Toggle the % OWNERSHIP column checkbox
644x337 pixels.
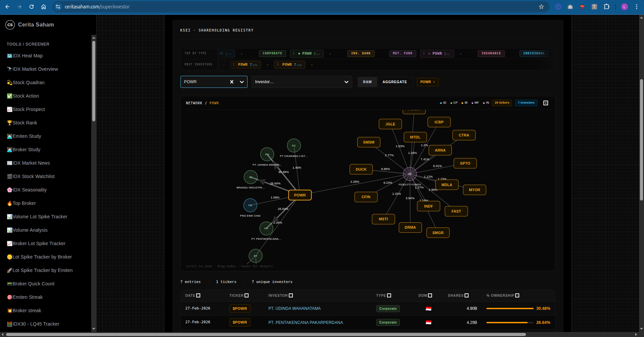click(x=517, y=295)
